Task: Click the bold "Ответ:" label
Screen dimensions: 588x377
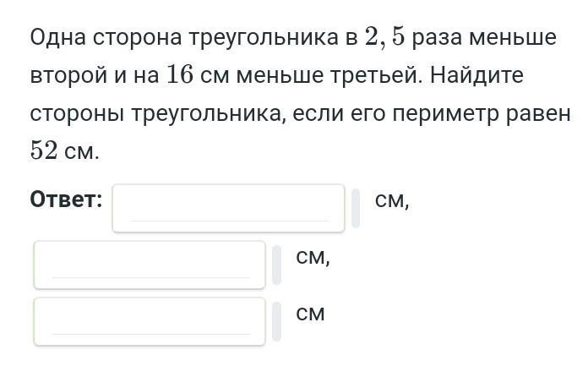Action: [66, 199]
